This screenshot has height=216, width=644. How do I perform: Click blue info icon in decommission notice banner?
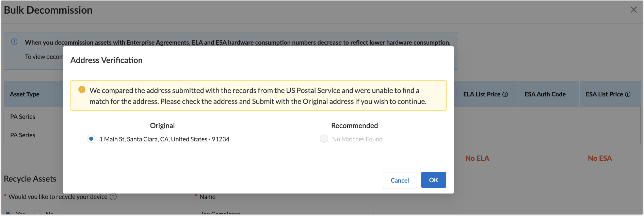pyautogui.click(x=14, y=42)
